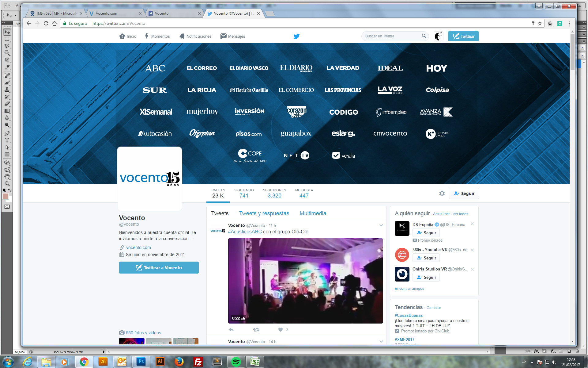The image size is (588, 368).
Task: Click the Twittear a Vocento button
Action: [159, 267]
